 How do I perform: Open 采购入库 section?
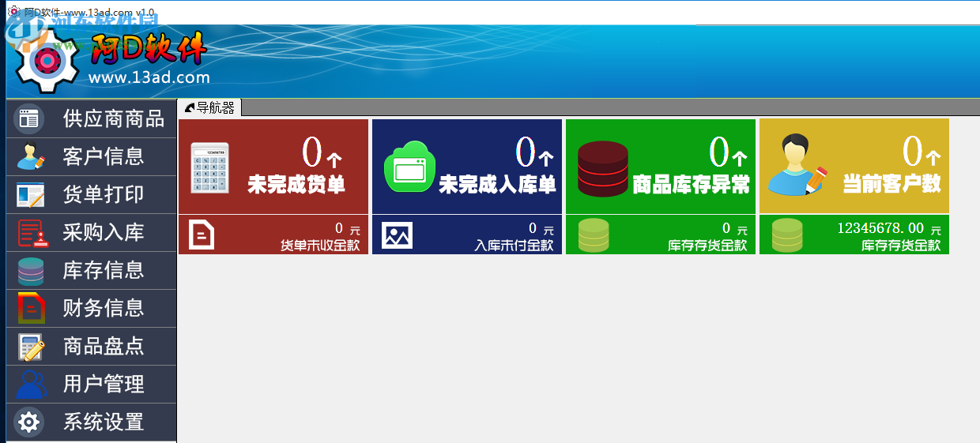coord(91,232)
